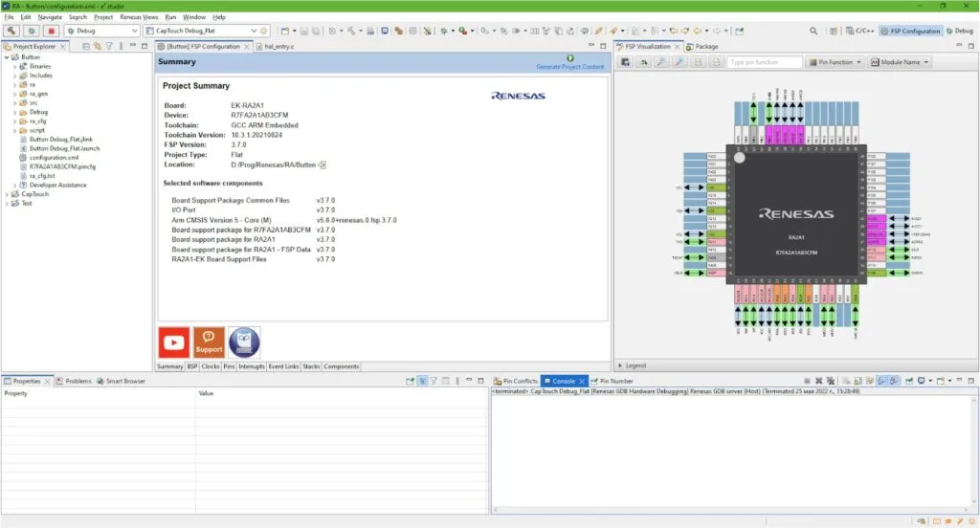This screenshot has height=529, width=980.
Task: Click Remove All Terminated Launches in Console
Action: [831, 381]
